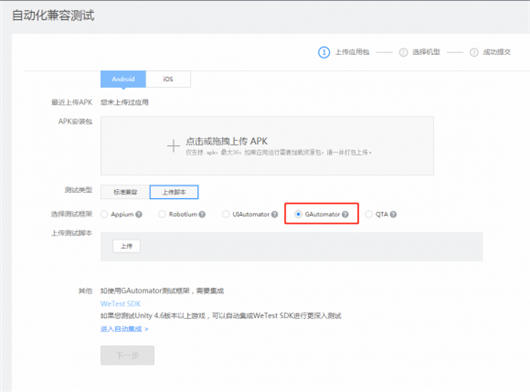Select the GAutomator framework radio button

click(x=298, y=214)
